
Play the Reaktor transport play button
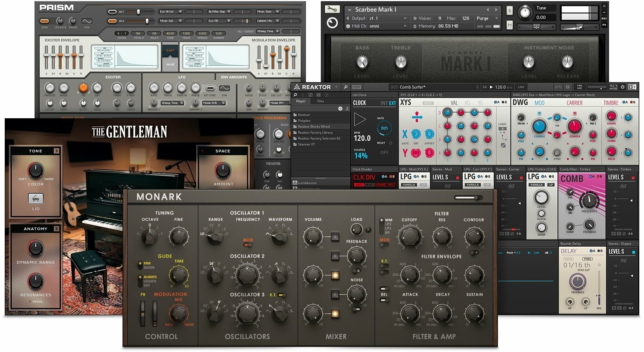point(491,87)
